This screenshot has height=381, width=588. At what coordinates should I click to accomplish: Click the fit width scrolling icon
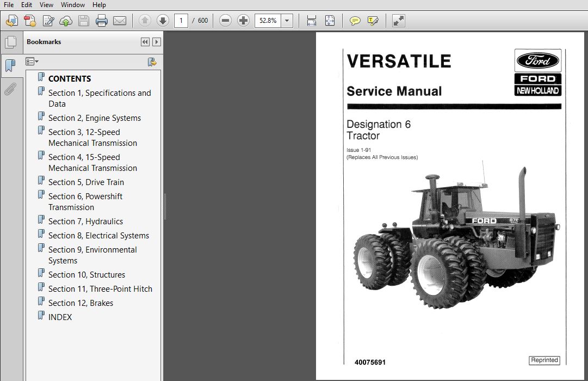point(312,21)
